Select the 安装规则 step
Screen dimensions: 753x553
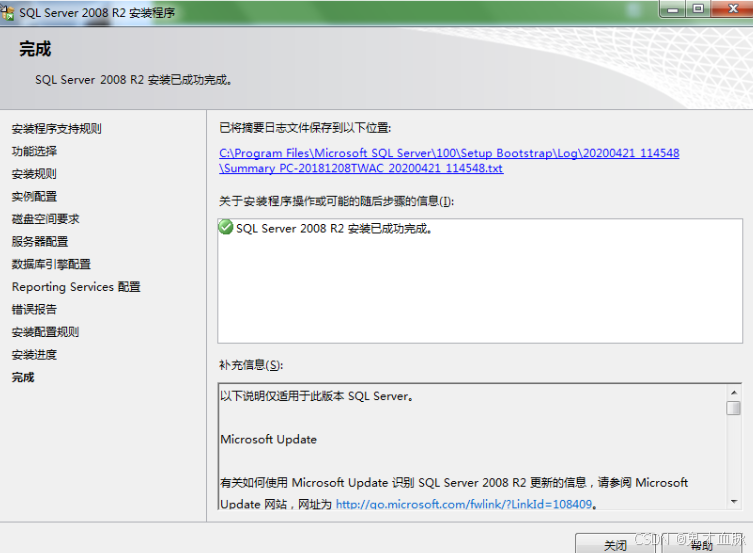(x=34, y=174)
